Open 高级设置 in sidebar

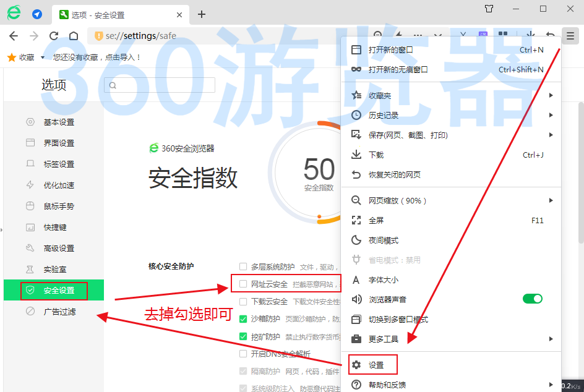[54, 249]
